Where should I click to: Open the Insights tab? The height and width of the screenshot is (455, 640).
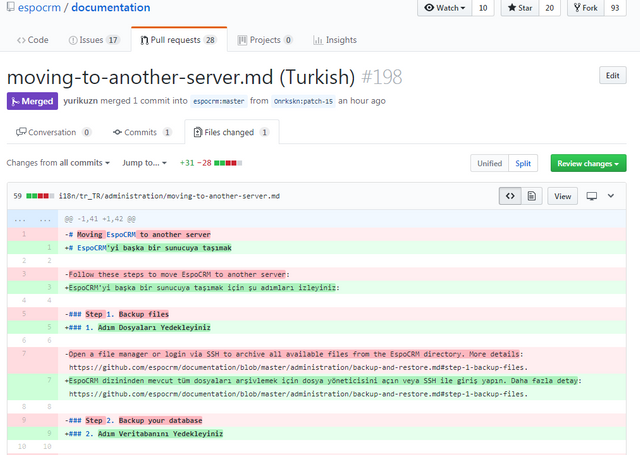[x=335, y=40]
